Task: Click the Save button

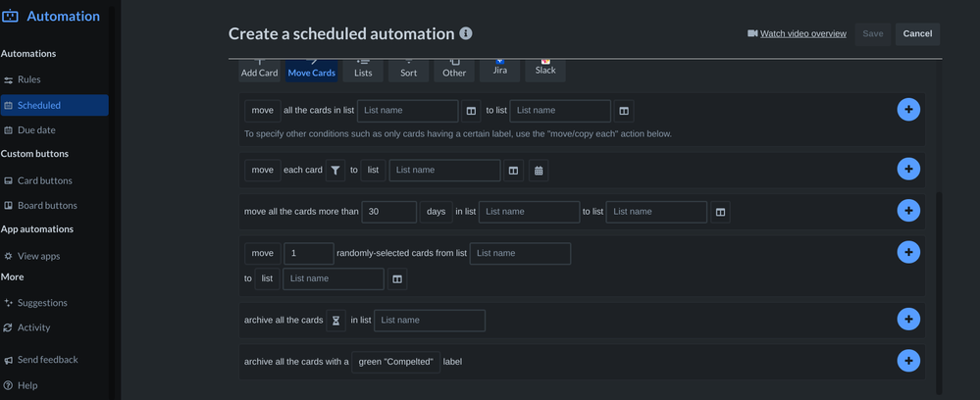Action: (x=873, y=33)
